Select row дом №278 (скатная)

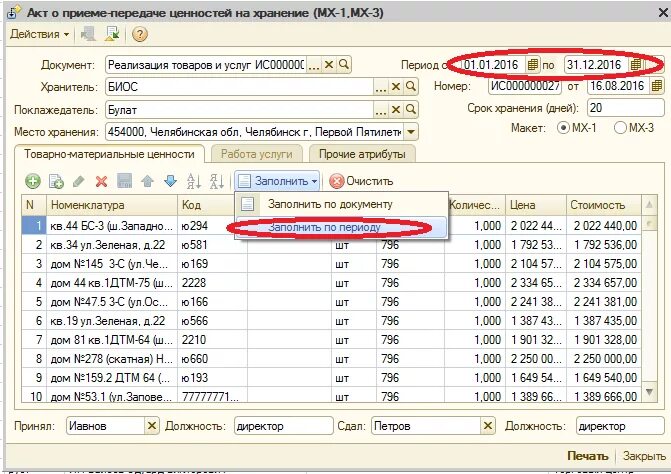pos(331,358)
